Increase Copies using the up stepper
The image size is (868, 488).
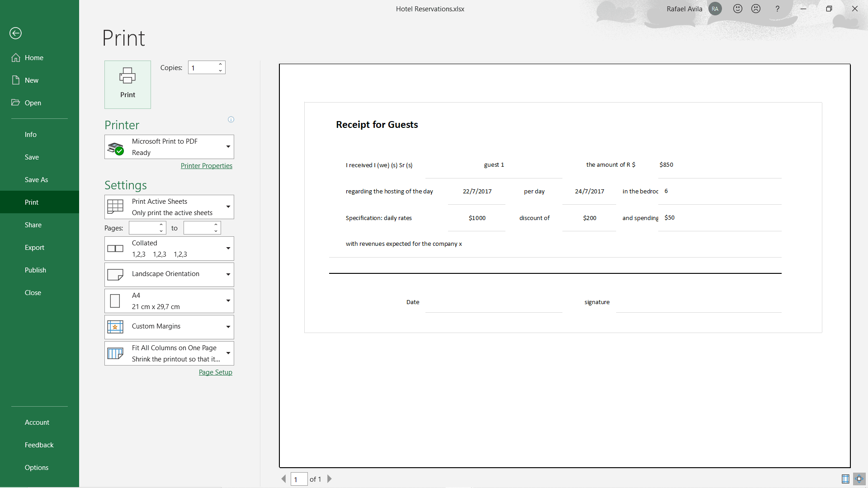[220, 64]
